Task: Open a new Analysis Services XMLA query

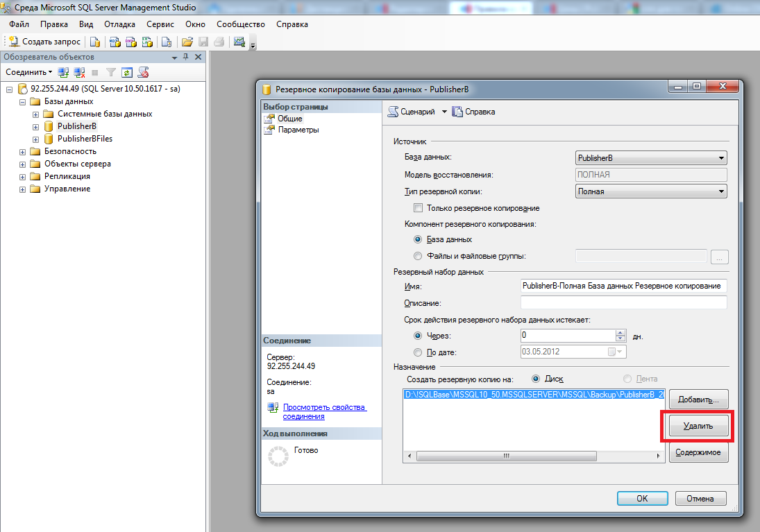Action: 147,42
